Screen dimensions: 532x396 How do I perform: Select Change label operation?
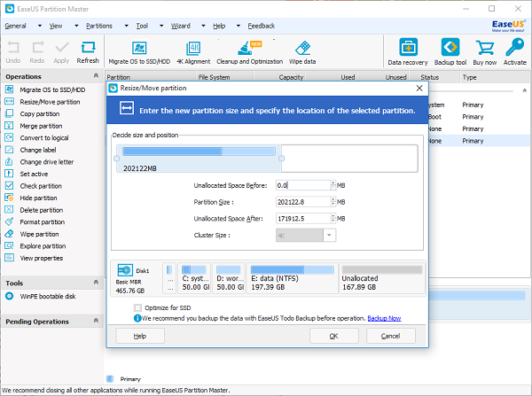(37, 150)
